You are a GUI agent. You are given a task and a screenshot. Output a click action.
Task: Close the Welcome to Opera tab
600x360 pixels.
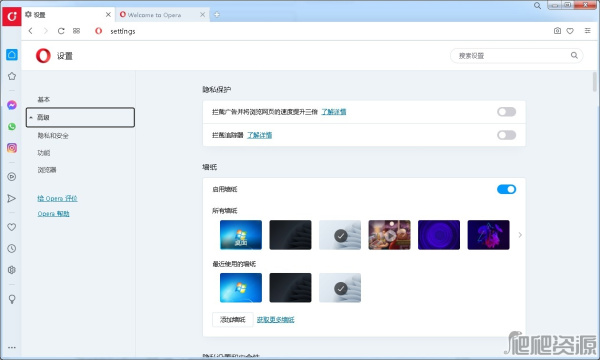(x=202, y=15)
